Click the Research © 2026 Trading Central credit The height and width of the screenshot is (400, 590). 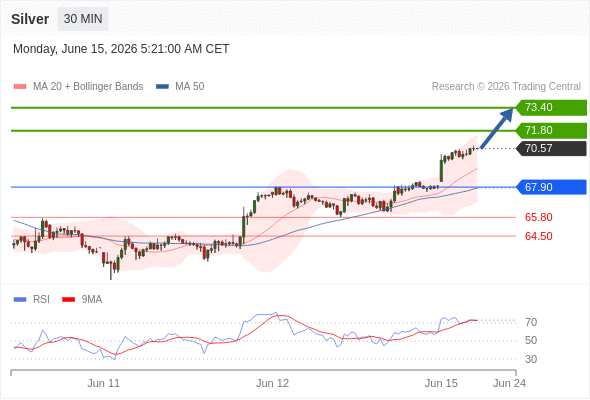506,87
